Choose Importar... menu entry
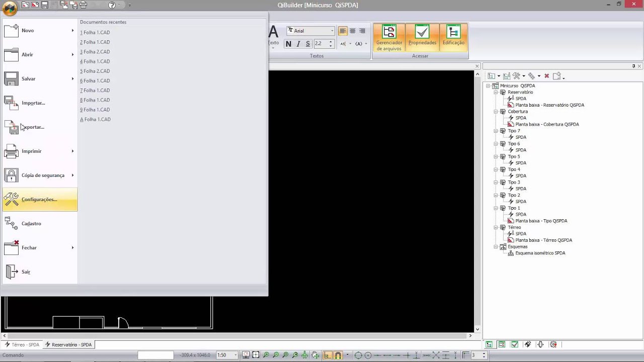This screenshot has width=644, height=362. (40, 103)
